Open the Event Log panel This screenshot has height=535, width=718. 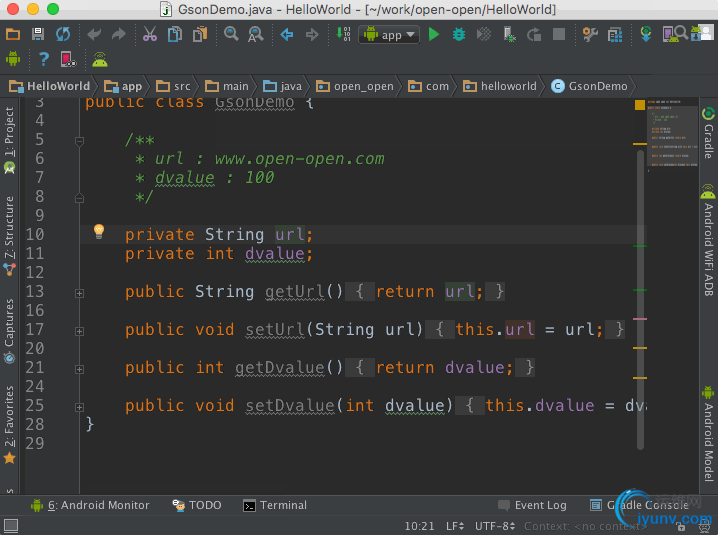point(532,505)
